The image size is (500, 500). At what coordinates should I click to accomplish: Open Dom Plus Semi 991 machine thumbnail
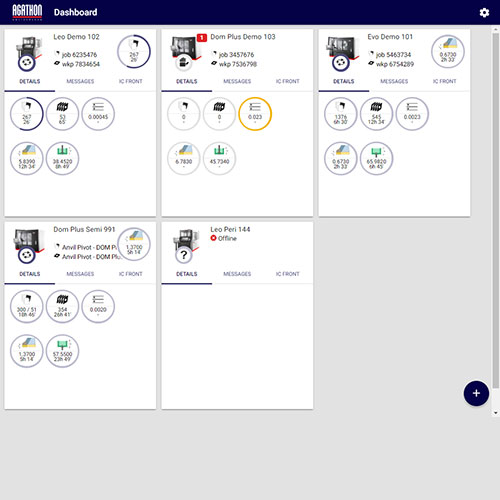tap(28, 246)
